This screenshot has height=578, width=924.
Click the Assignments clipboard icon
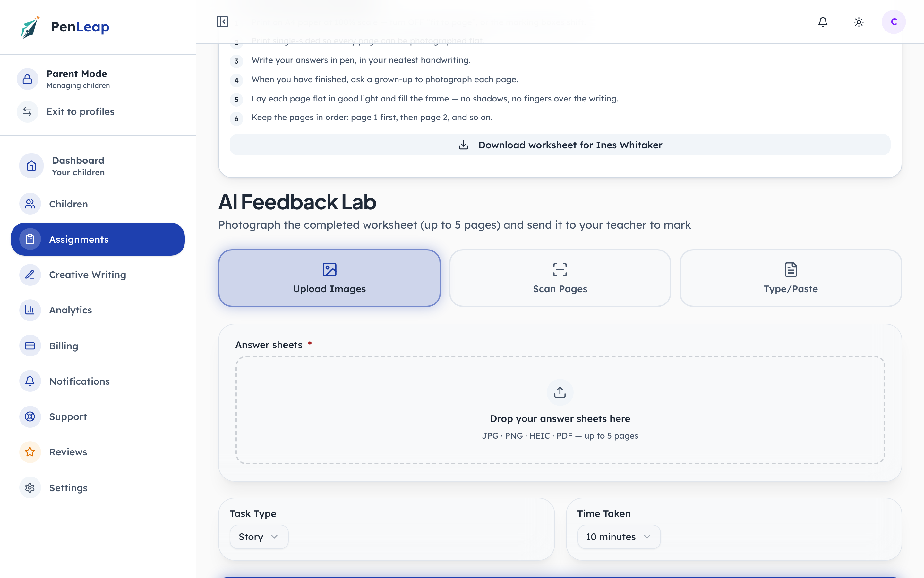click(30, 239)
